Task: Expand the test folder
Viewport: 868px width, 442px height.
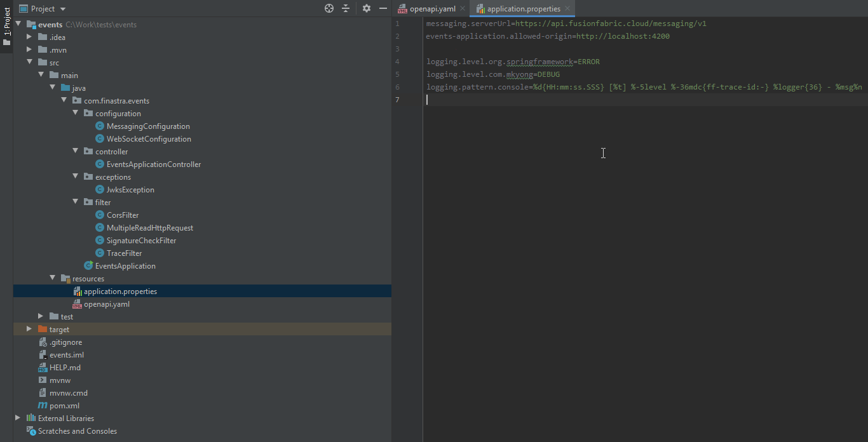Action: tap(41, 316)
